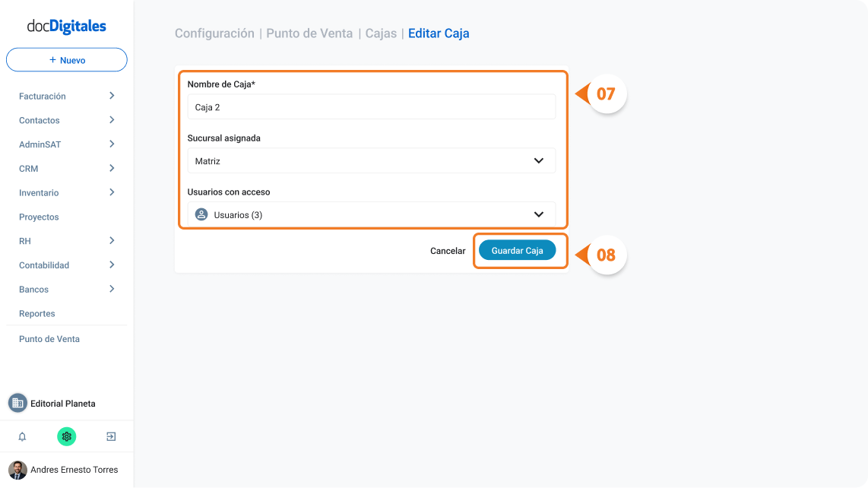Go to Reportes in sidebar
The image size is (868, 488).
click(x=37, y=313)
